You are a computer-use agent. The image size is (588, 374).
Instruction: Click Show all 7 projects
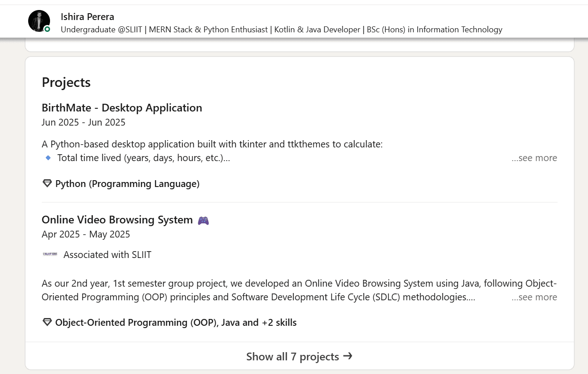click(x=293, y=356)
